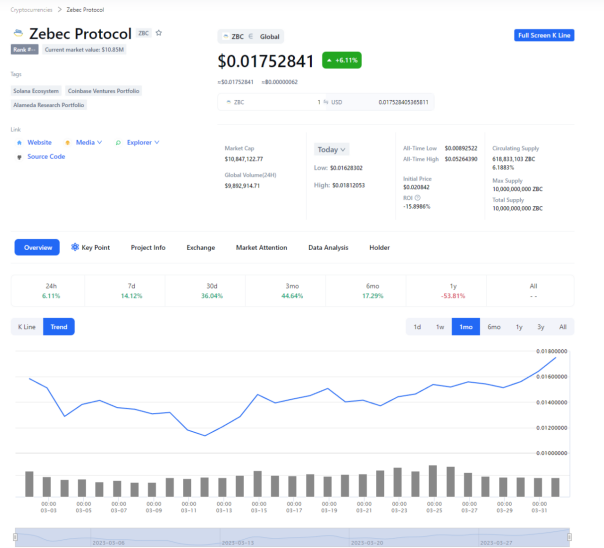The height and width of the screenshot is (548, 604).
Task: Click the Zebec Protocol logo icon
Action: [18, 34]
